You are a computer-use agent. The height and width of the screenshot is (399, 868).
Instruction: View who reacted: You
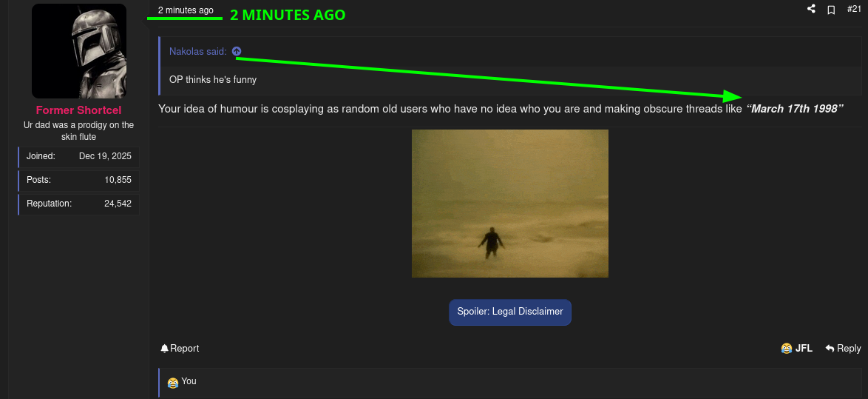point(189,381)
